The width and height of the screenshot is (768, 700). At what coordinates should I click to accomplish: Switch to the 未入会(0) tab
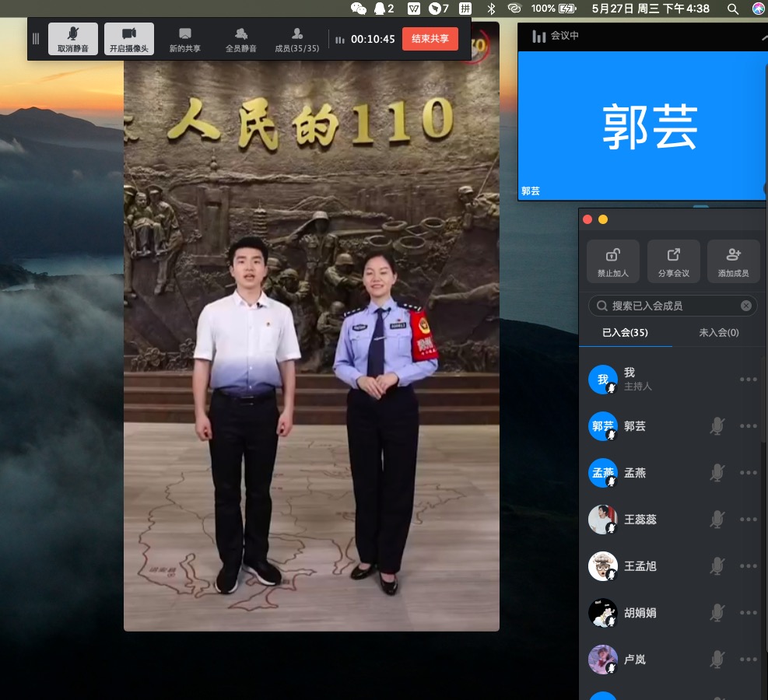[719, 332]
